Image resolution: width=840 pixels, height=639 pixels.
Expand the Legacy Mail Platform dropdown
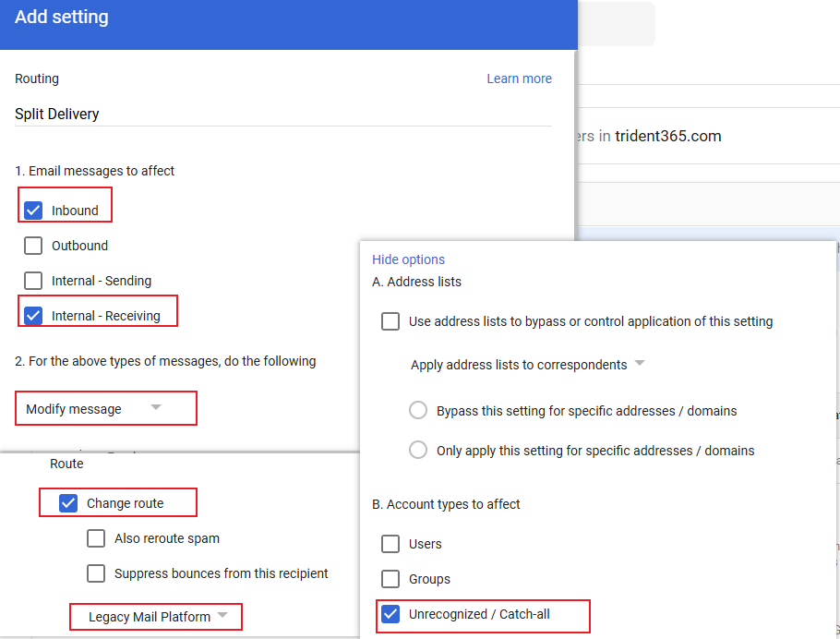click(x=157, y=617)
